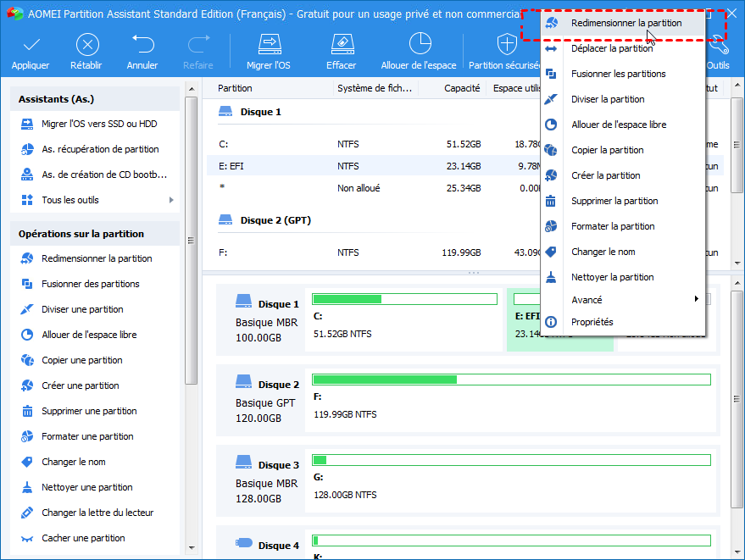Click partition list scrollbar down arrow

pyautogui.click(x=737, y=263)
